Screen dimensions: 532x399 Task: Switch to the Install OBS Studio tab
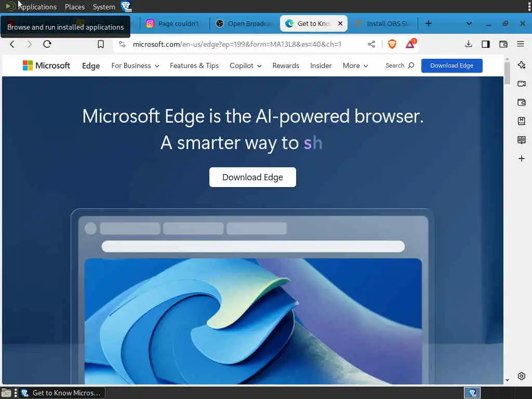pyautogui.click(x=383, y=23)
